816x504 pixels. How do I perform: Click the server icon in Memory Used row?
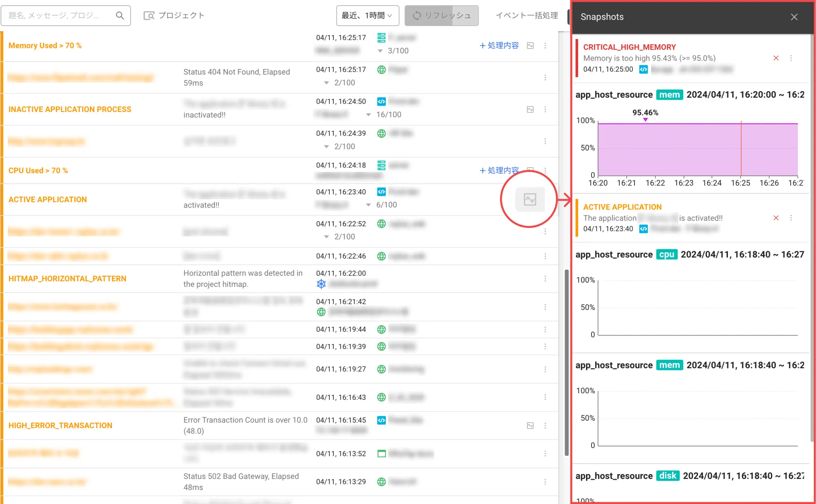tap(381, 38)
